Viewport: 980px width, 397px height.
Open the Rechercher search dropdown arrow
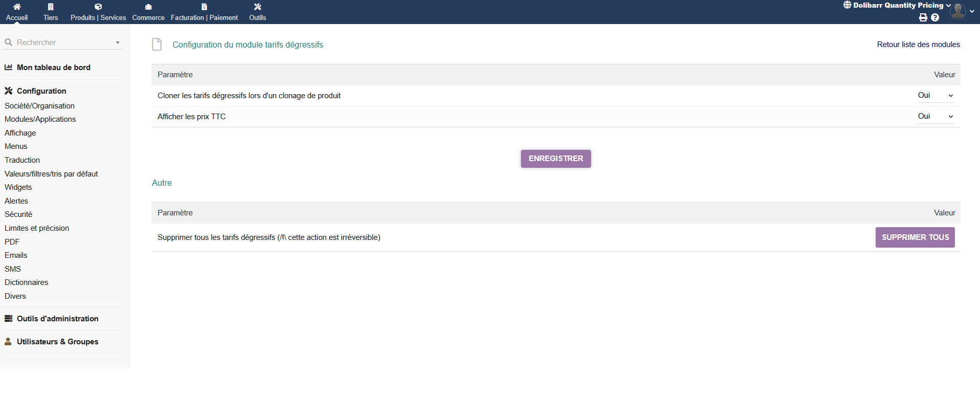tap(118, 42)
